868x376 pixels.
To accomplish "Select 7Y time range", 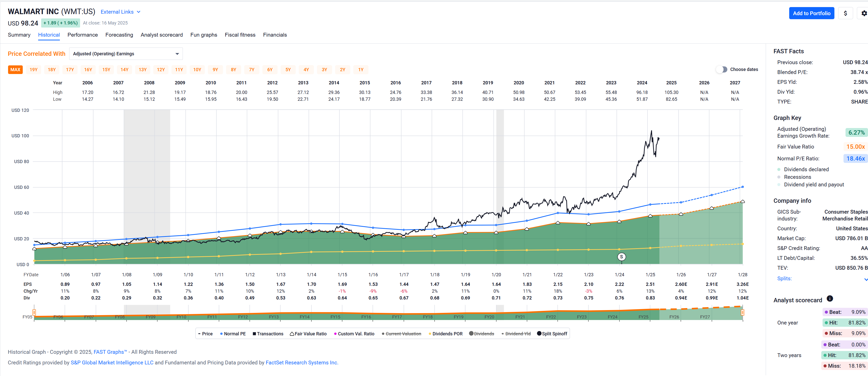I will [x=252, y=70].
